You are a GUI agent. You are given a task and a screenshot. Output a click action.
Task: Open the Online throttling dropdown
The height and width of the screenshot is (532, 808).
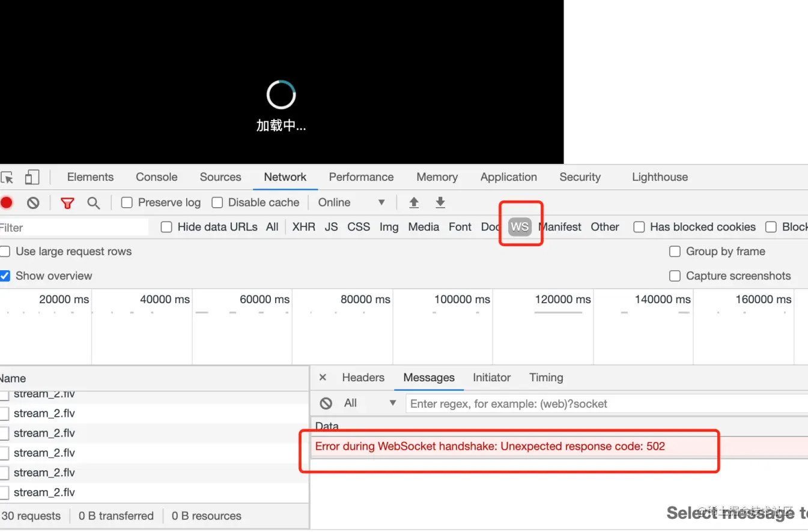[351, 202]
